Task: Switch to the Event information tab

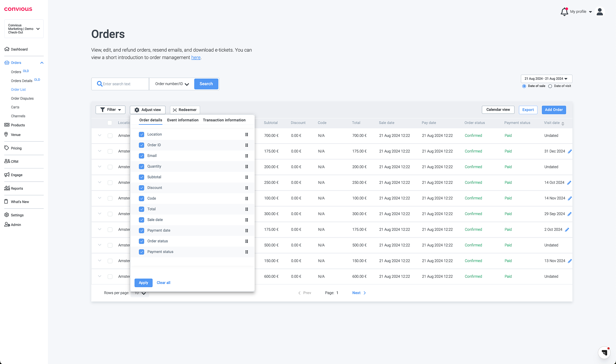Action: 182,120
